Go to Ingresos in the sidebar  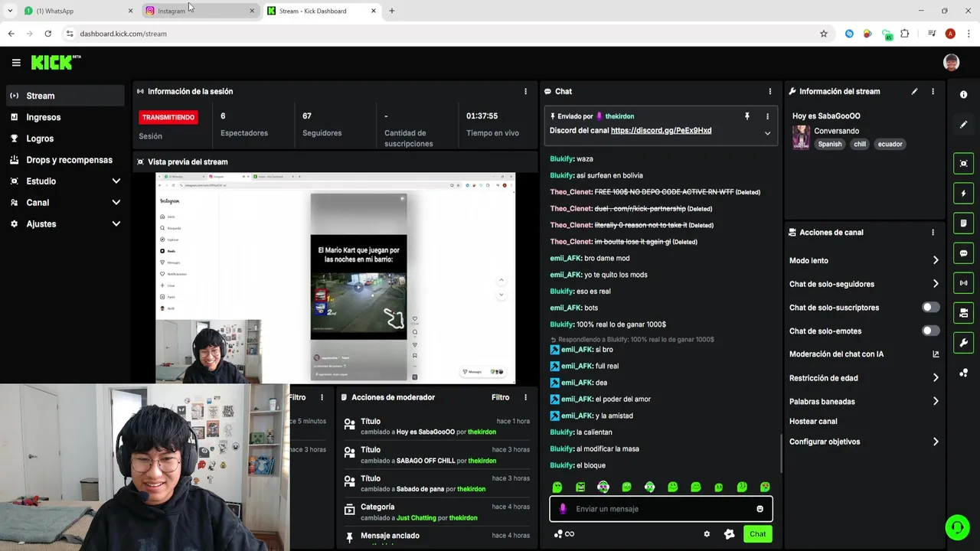coord(66,117)
